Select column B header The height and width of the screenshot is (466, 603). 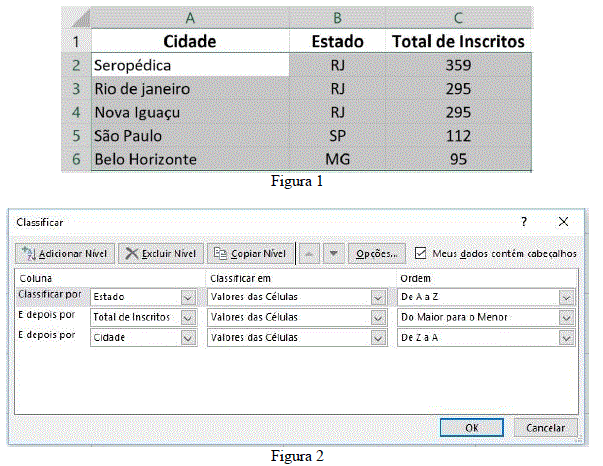pyautogui.click(x=337, y=18)
